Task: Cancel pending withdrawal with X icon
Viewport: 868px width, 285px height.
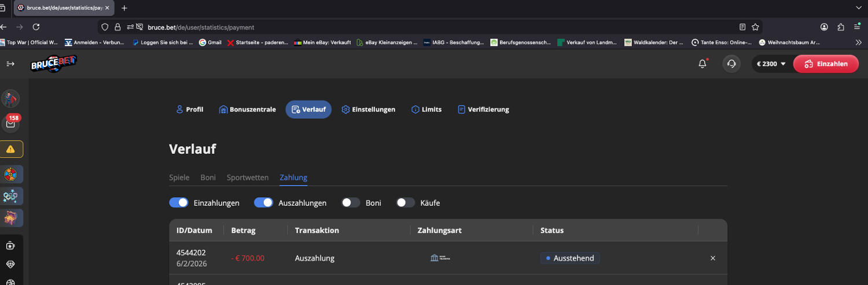Action: pyautogui.click(x=713, y=258)
